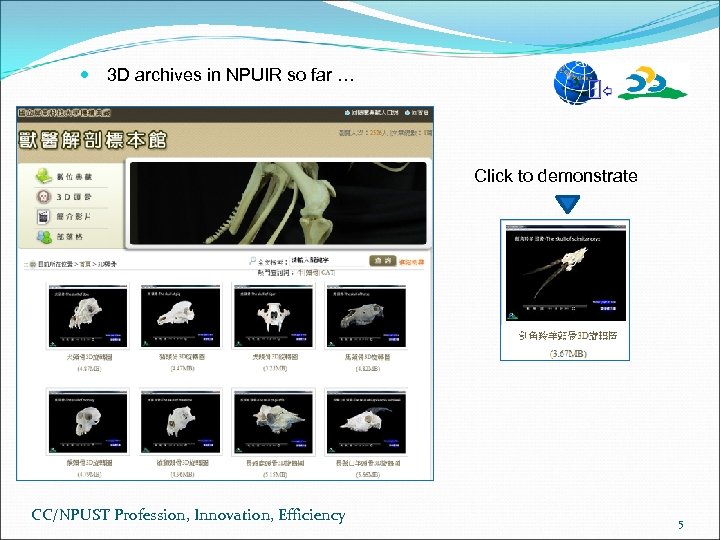The image size is (720, 540).
Task: Open the dog skull thumbnail sized 4.97MB
Action: pos(88,316)
